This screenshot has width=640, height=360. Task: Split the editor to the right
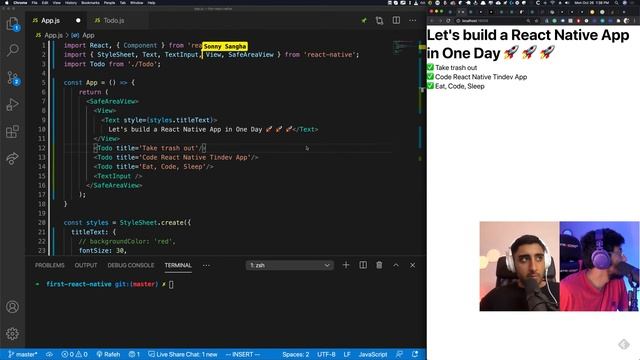tap(396, 20)
